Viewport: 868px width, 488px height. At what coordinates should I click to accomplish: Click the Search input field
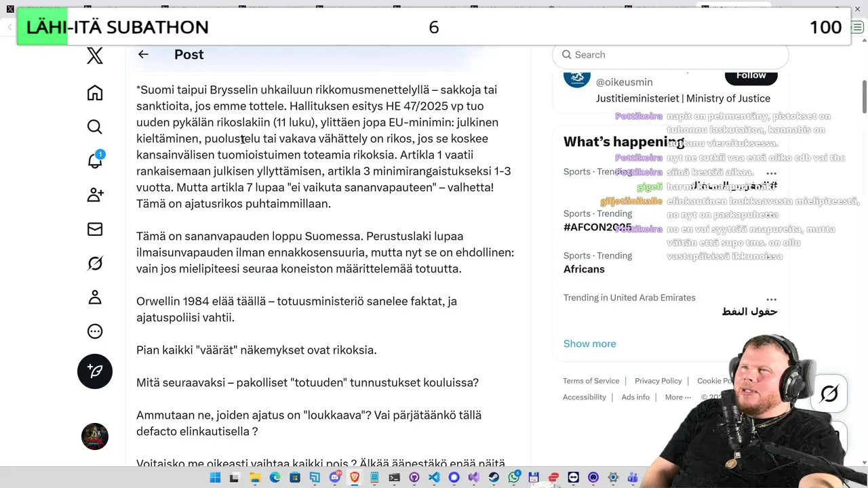[x=671, y=55]
